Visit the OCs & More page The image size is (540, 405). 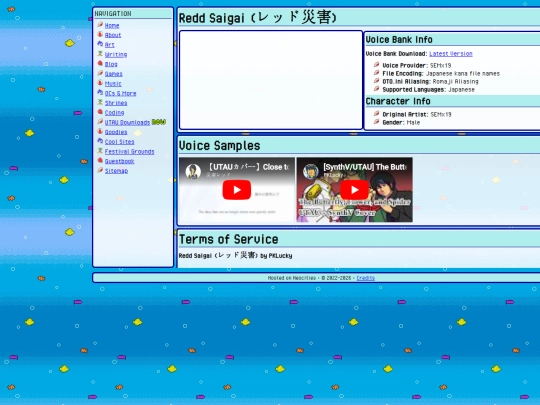coord(121,93)
